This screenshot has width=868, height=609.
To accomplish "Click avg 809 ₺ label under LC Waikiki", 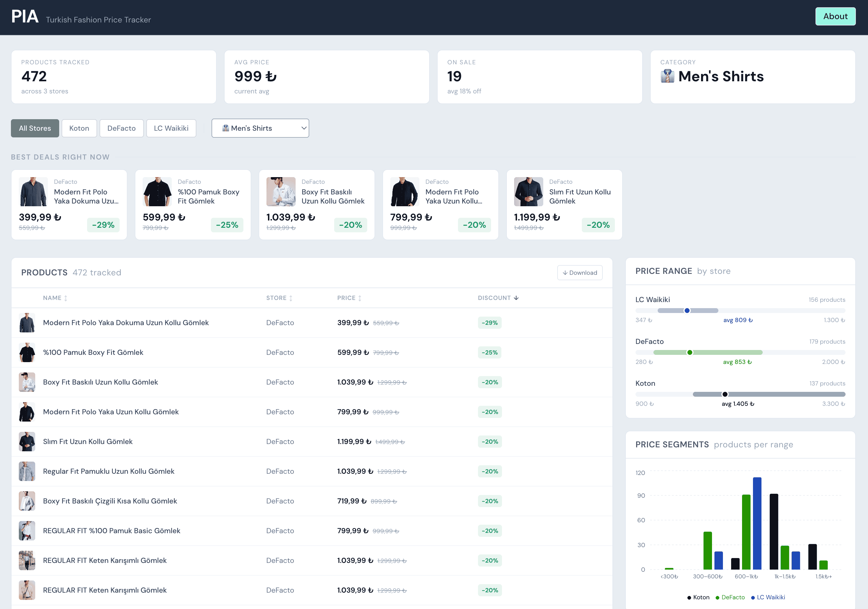I will tap(738, 320).
